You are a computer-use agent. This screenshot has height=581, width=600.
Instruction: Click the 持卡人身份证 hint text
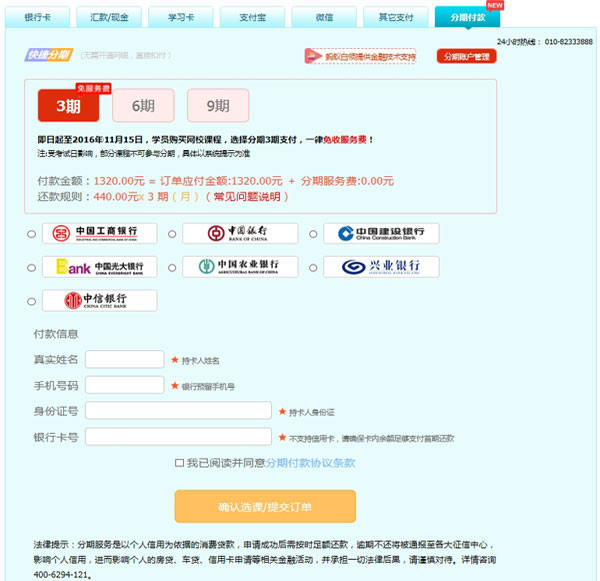coord(311,412)
